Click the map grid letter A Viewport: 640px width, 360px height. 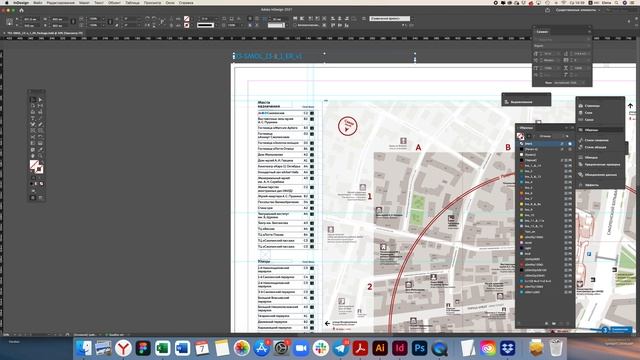click(x=418, y=147)
